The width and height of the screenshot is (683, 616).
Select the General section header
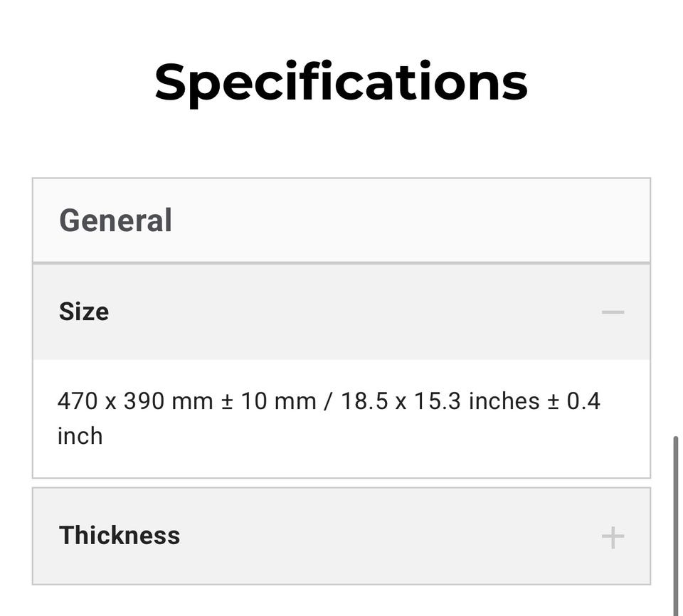(x=341, y=221)
